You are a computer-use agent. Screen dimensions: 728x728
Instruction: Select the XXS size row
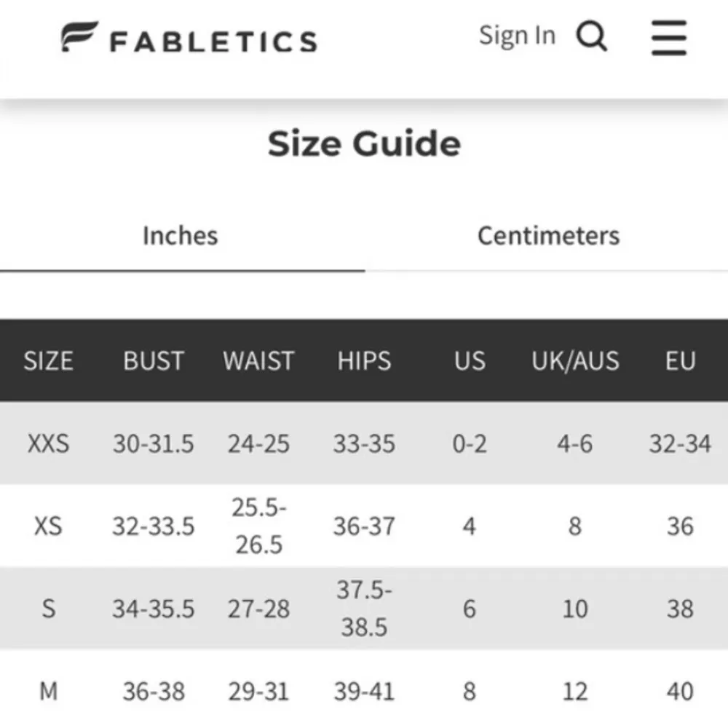pos(50,444)
